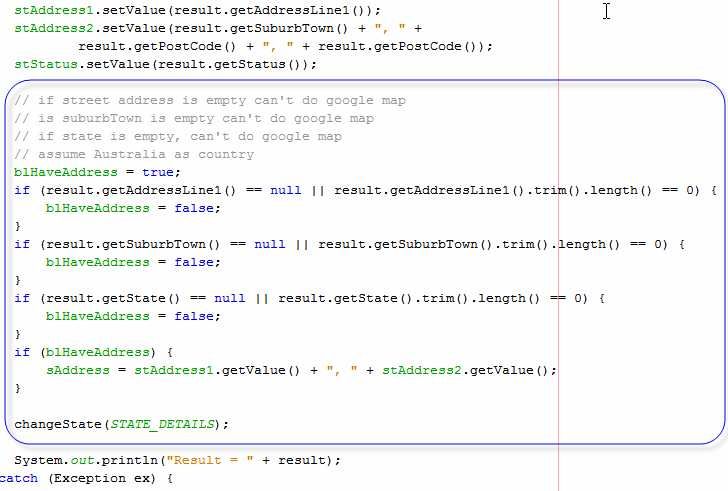
Task: Click the changeState call
Action: [122, 424]
